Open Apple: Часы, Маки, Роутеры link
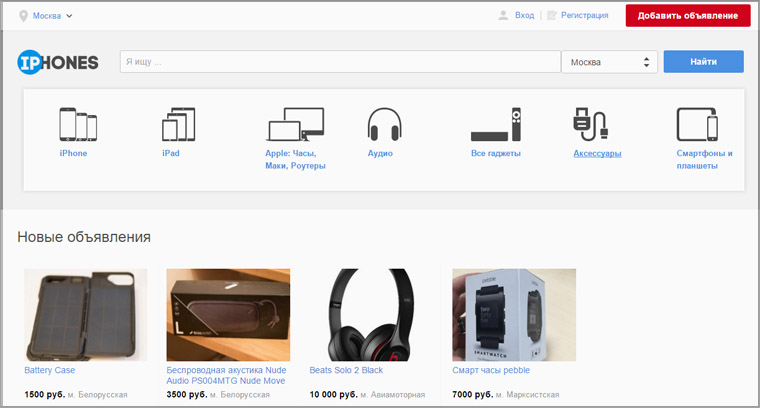This screenshot has height=408, width=760. point(295,159)
